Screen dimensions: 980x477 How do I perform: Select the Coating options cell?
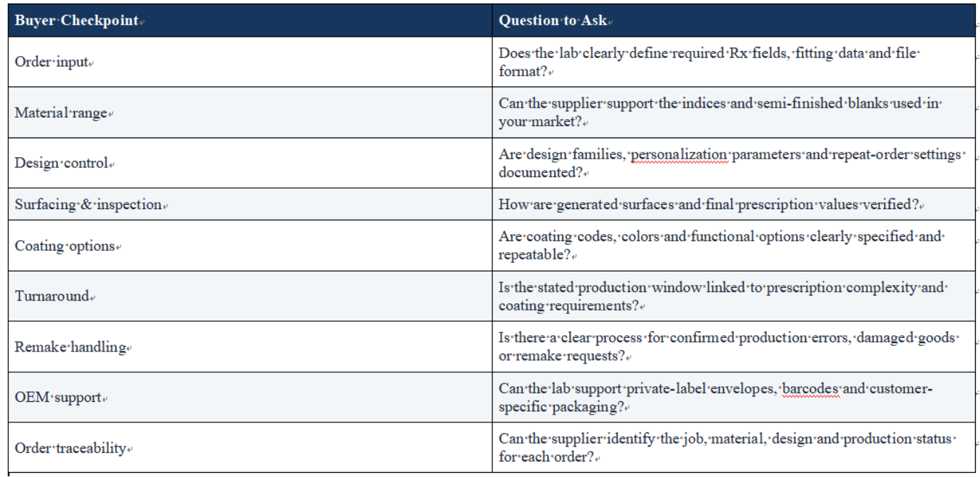250,246
